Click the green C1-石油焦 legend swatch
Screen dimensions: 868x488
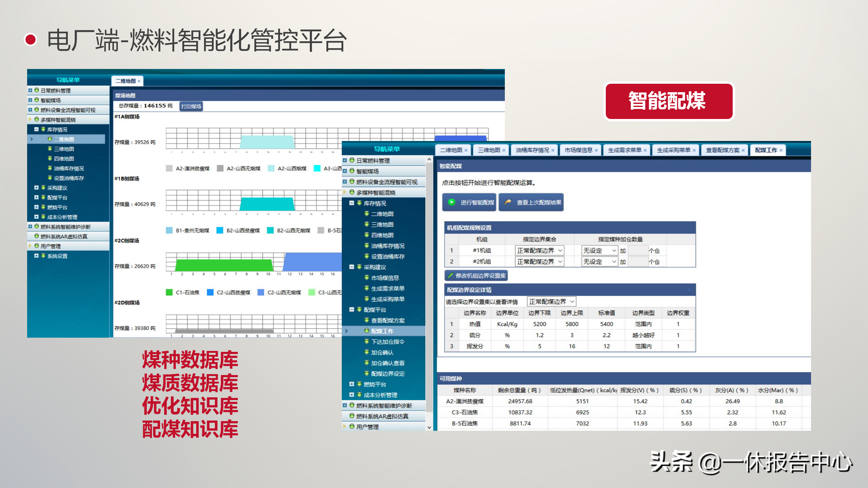click(x=169, y=292)
